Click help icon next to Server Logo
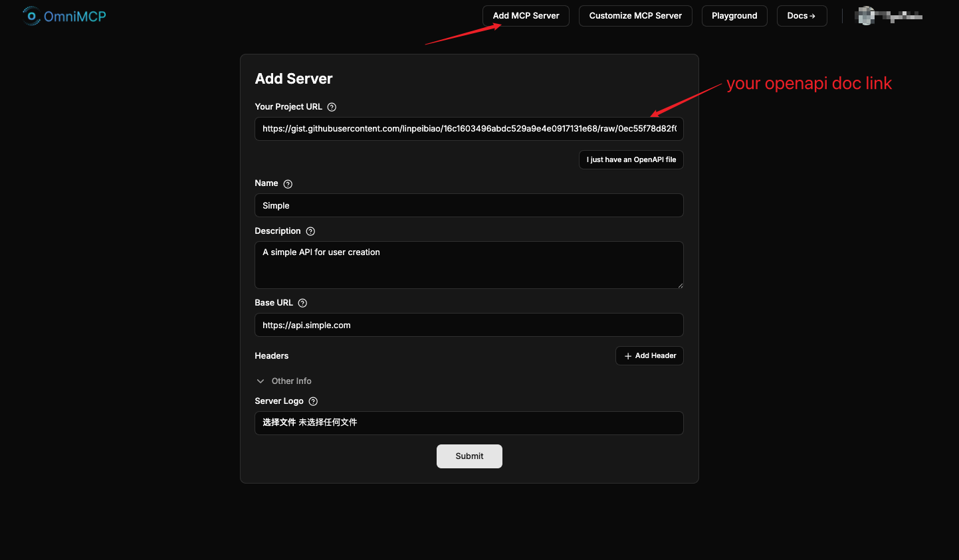This screenshot has height=560, width=959. point(313,401)
